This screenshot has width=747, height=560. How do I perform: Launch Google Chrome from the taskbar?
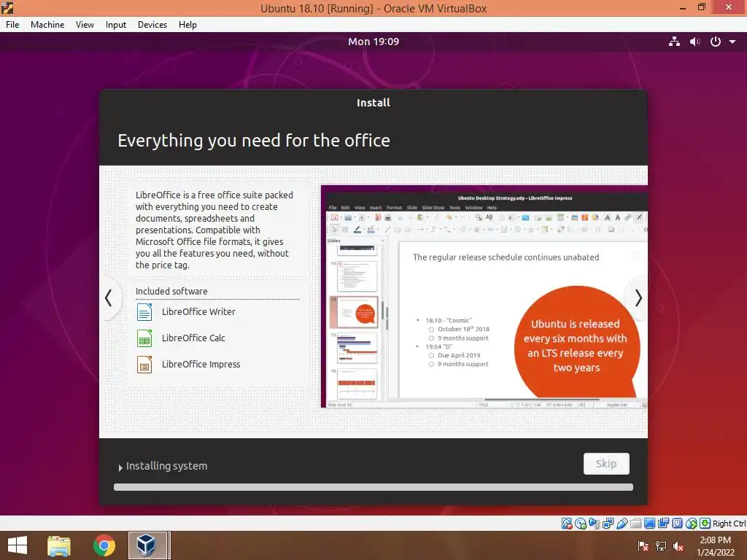104,545
